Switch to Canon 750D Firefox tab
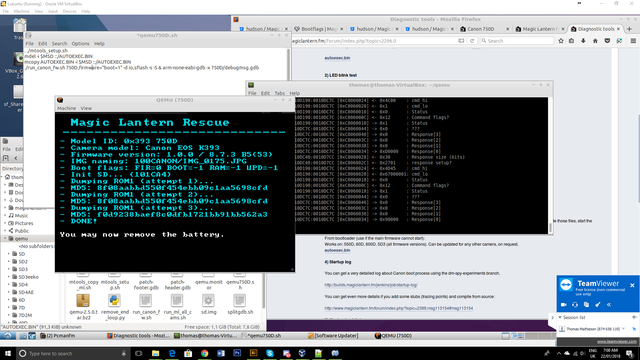This screenshot has height=360, width=640. [x=485, y=29]
